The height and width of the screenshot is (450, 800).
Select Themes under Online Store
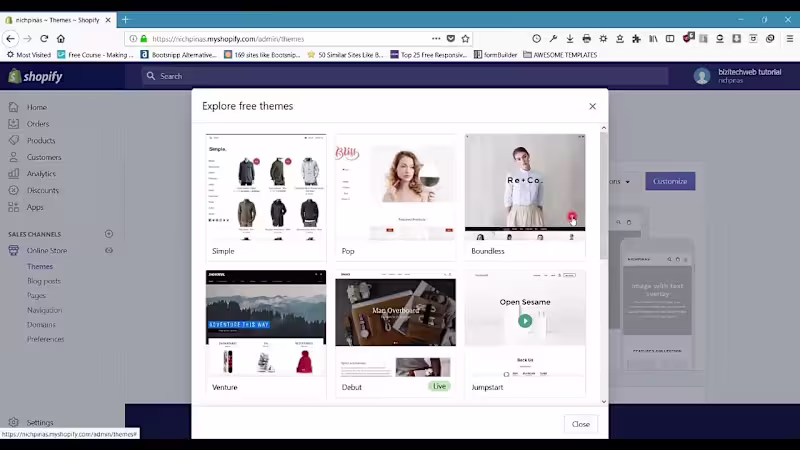click(40, 266)
